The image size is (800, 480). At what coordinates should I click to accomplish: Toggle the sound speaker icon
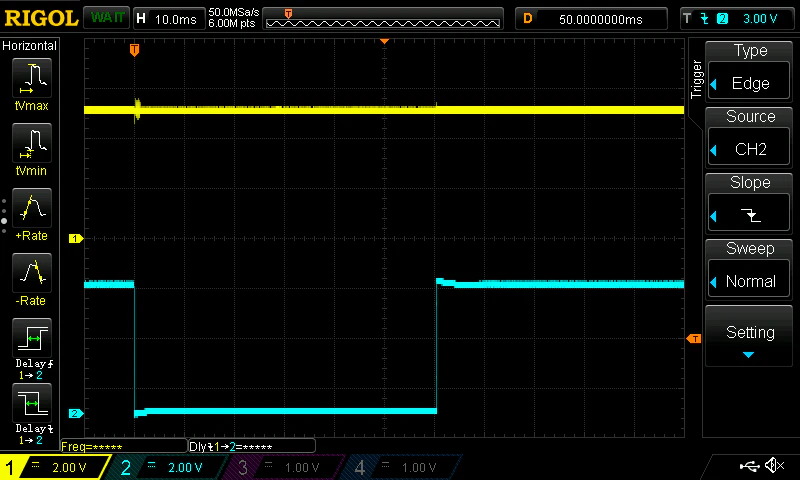(774, 465)
